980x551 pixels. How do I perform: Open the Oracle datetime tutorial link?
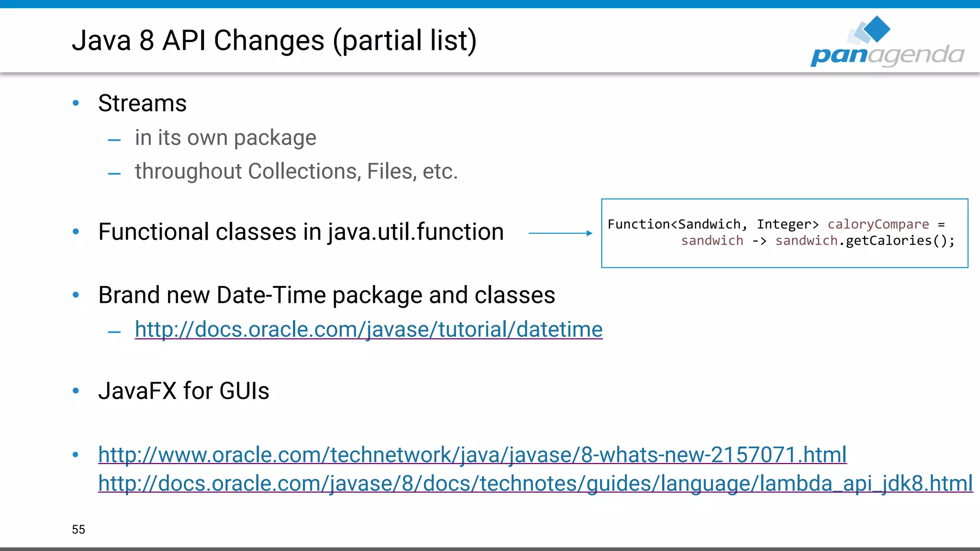point(368,330)
